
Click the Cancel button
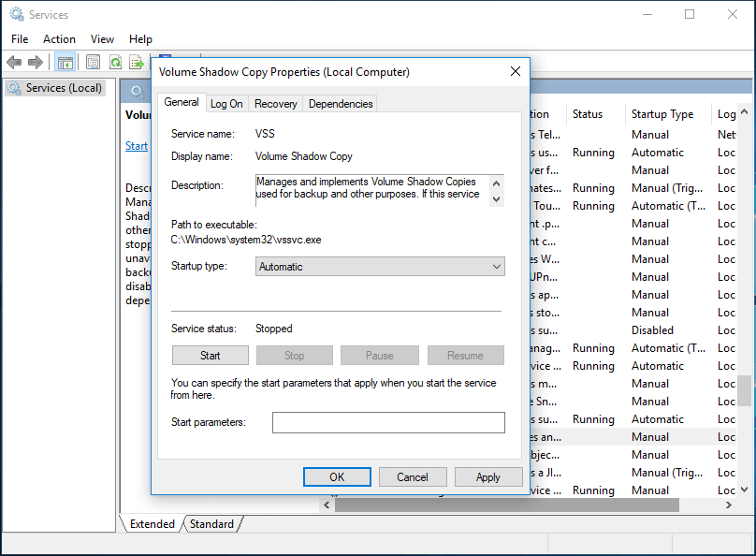pos(413,477)
